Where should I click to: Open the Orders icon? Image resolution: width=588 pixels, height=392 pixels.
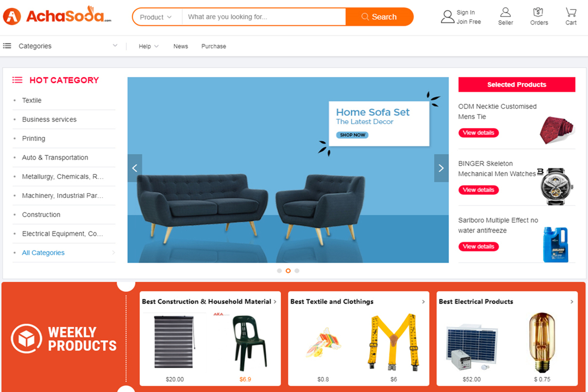(x=539, y=12)
